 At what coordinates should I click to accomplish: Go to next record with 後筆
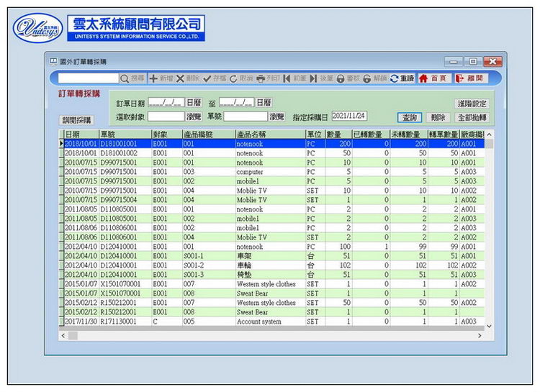tap(322, 78)
